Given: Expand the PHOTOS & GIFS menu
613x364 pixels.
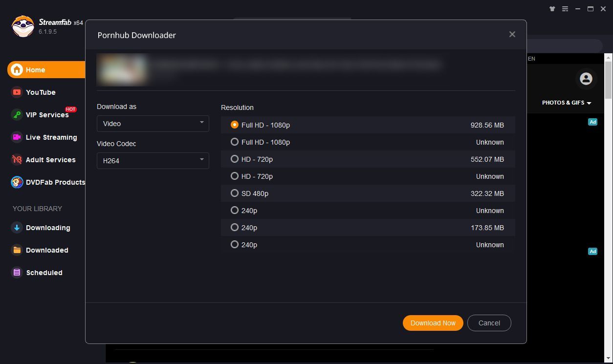Looking at the screenshot, I should coord(567,103).
